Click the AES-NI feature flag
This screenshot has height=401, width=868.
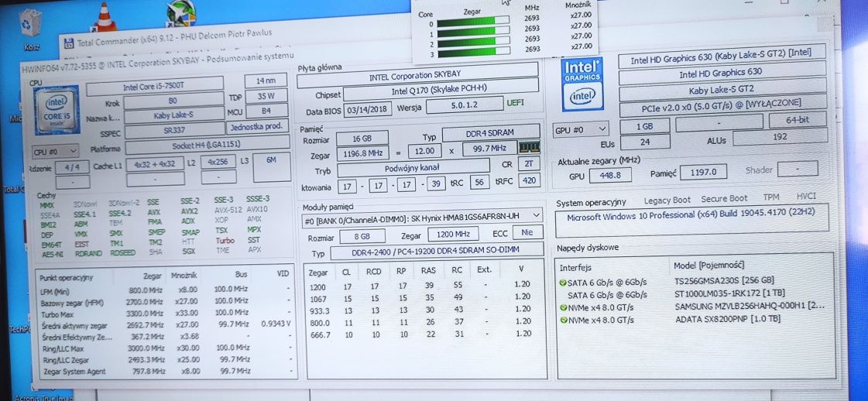tap(52, 255)
